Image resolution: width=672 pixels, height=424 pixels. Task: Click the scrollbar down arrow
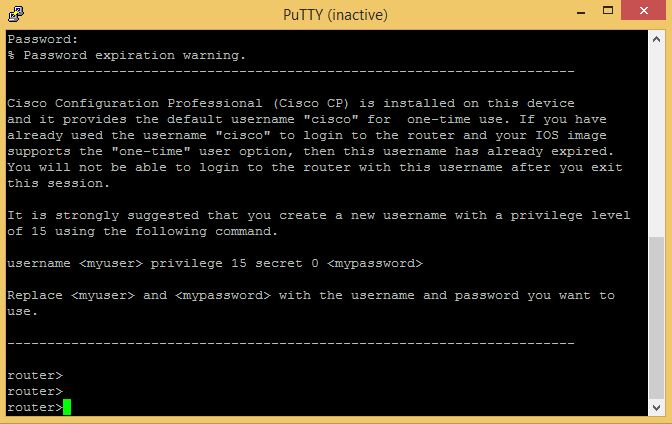(x=656, y=408)
